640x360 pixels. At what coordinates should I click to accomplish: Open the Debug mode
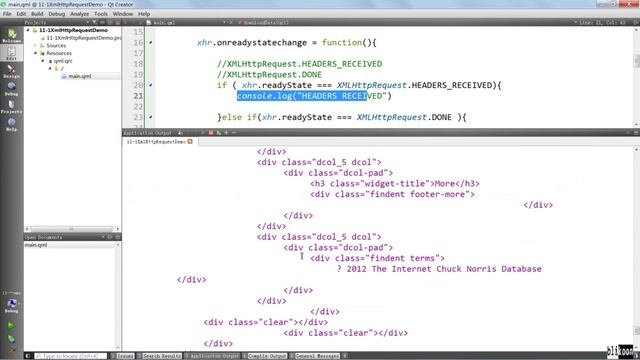(11, 89)
